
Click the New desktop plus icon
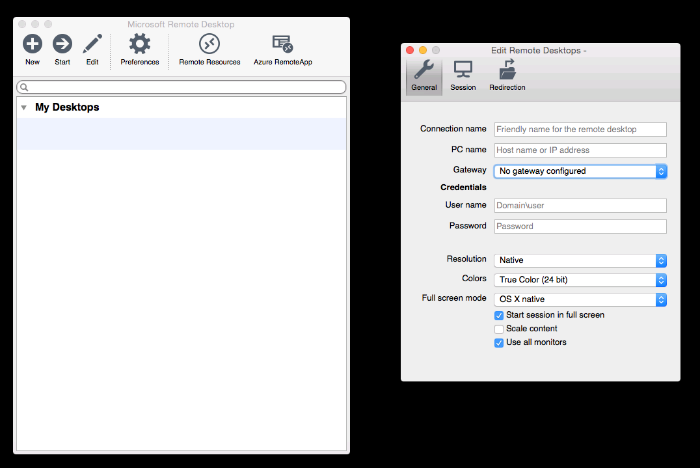(x=32, y=44)
